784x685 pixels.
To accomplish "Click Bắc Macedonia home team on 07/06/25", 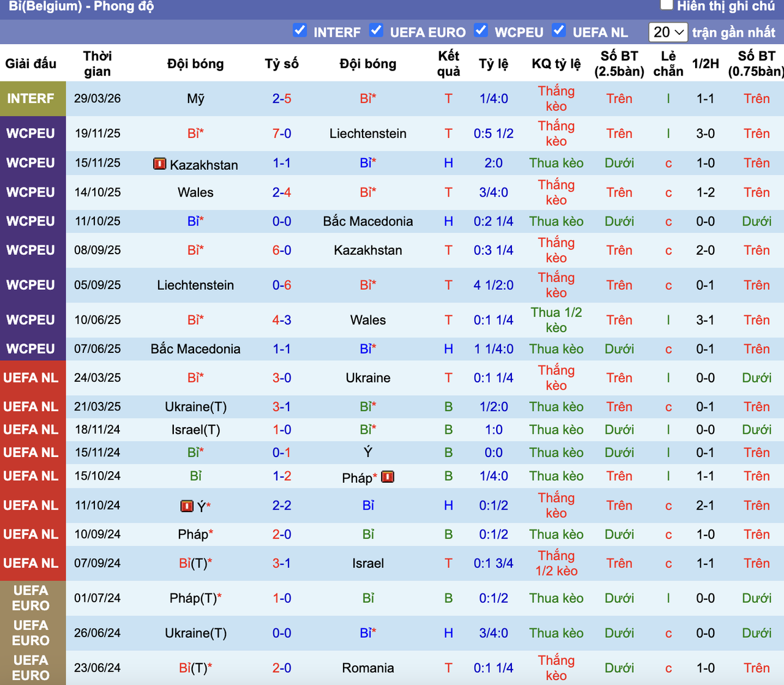I will (x=195, y=349).
